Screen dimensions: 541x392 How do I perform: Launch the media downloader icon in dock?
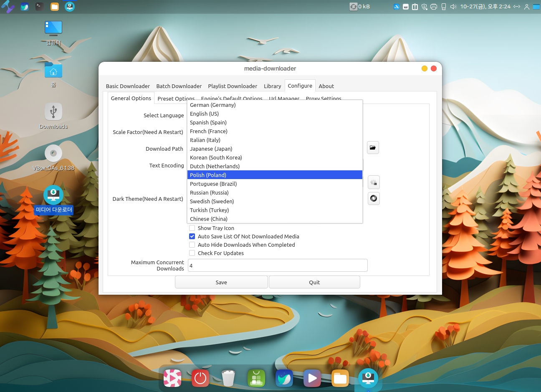pyautogui.click(x=368, y=378)
